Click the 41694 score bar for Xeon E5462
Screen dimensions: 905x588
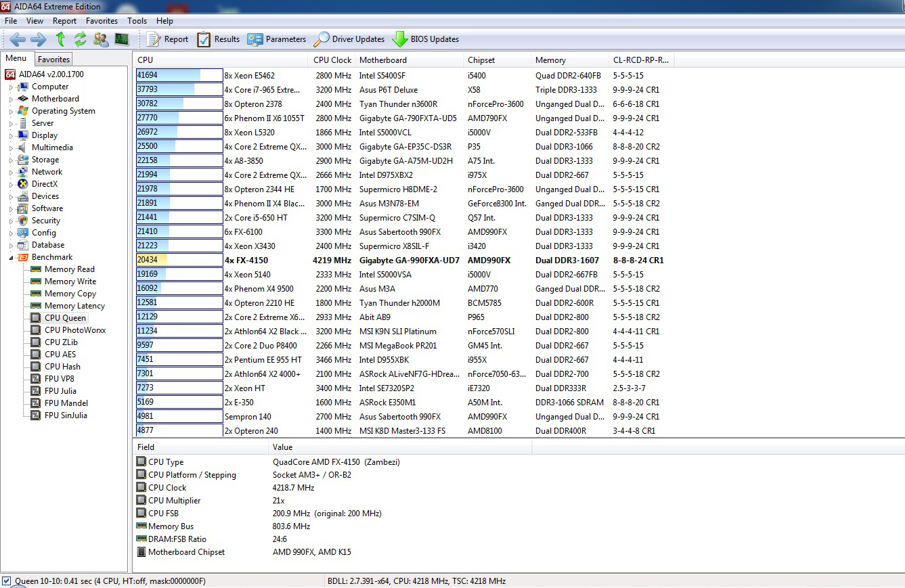tap(179, 76)
